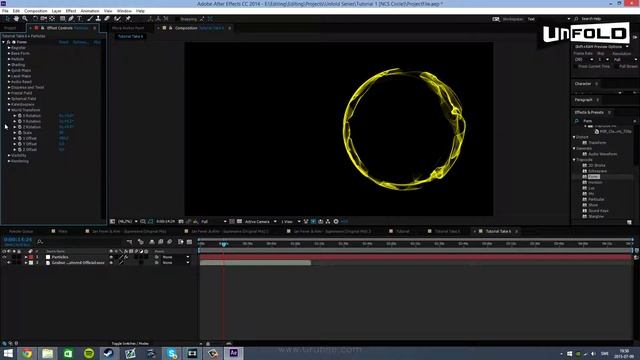Click the Windows Start button
Viewport: 640px width, 360px height.
point(8,353)
